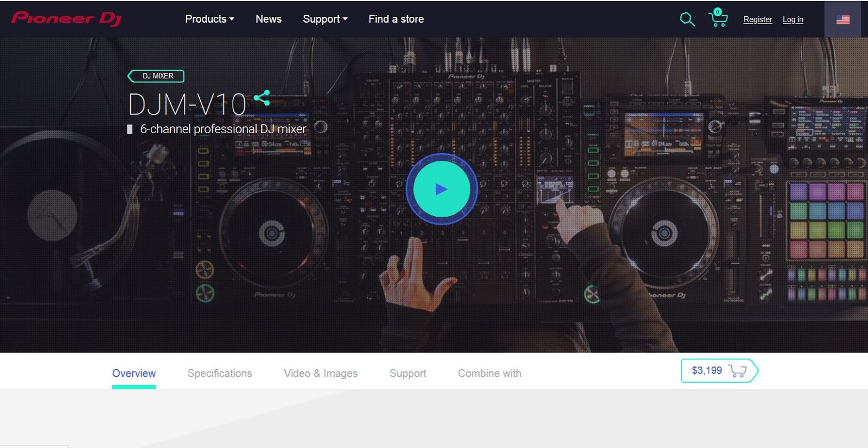Share the DJM-V10 via share icon
Viewport: 868px width, 448px height.
[x=262, y=98]
